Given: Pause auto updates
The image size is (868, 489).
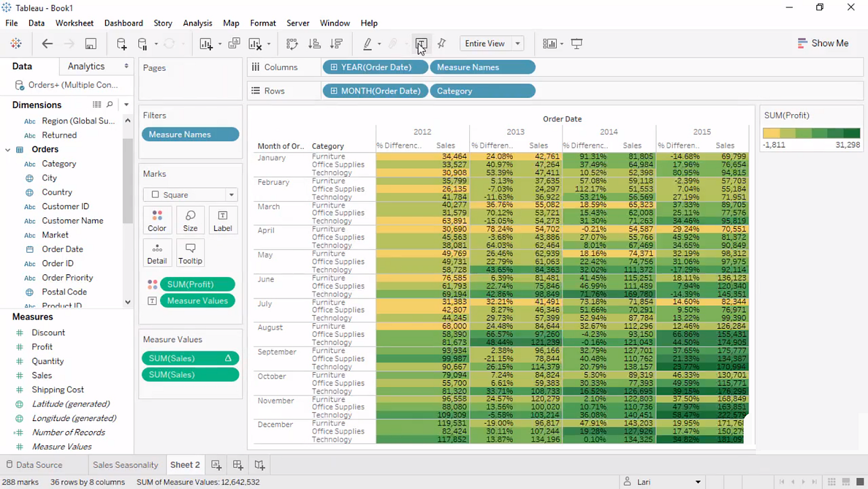Looking at the screenshot, I should (143, 43).
